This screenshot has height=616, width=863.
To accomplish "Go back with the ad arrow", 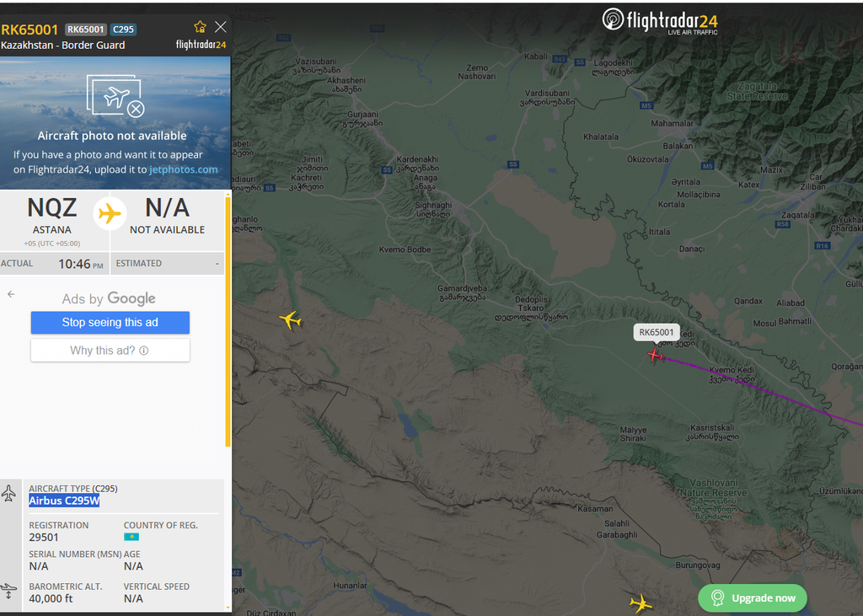I will 11,294.
